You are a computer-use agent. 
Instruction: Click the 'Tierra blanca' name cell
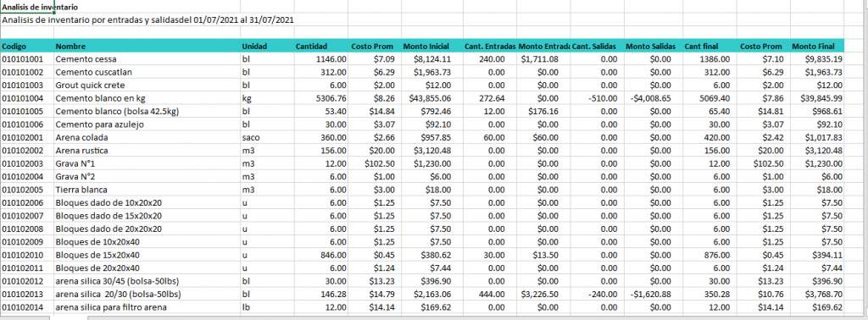[x=147, y=190]
